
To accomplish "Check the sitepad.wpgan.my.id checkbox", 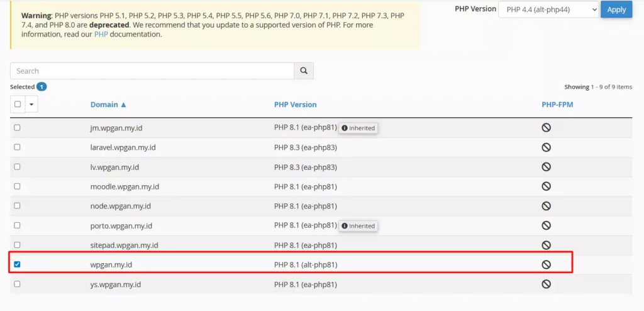I will [x=17, y=245].
